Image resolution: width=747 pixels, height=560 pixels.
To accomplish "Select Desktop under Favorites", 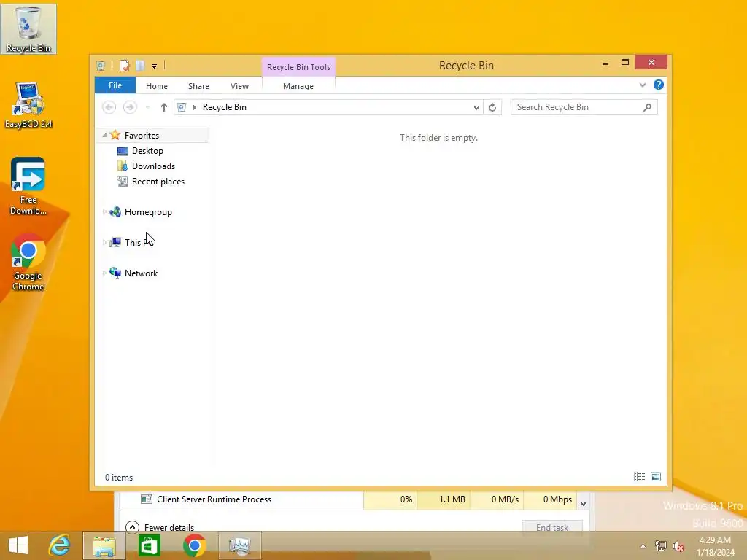I will click(x=147, y=150).
